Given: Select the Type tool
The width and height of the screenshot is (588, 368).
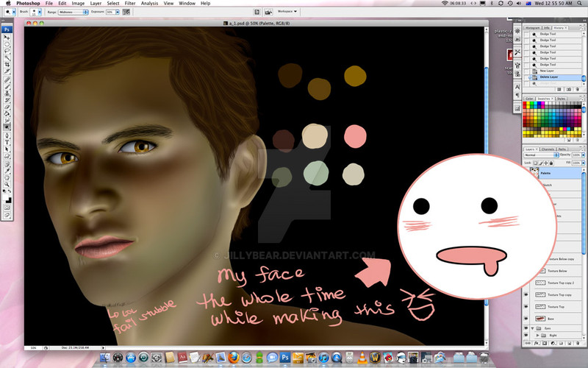Looking at the screenshot, I should point(7,142).
